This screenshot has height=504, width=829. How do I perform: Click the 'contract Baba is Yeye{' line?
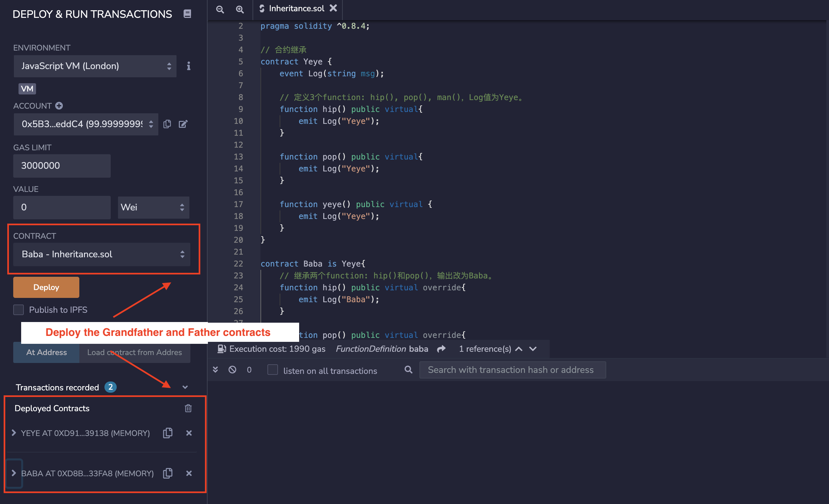[x=313, y=264]
